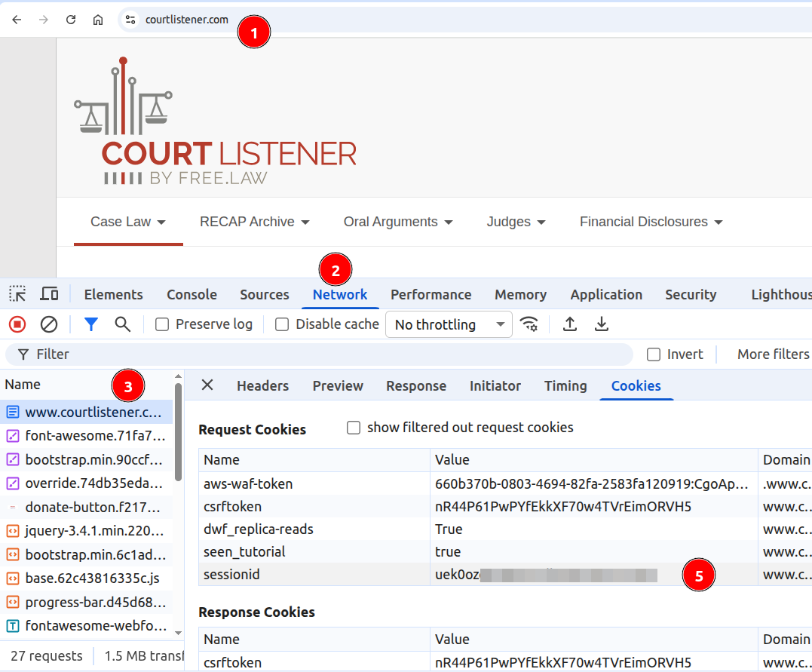
Task: Expand the Judges menu
Action: 516,222
